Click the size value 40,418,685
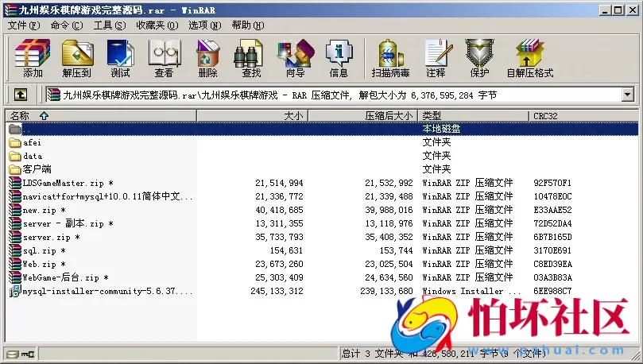Screen dimensions: 643x364 (x=279, y=210)
